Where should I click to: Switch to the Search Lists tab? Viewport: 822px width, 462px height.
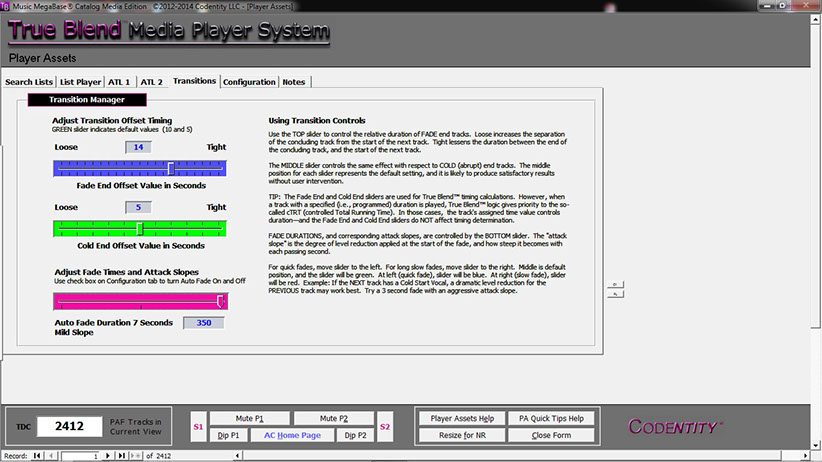coord(29,82)
